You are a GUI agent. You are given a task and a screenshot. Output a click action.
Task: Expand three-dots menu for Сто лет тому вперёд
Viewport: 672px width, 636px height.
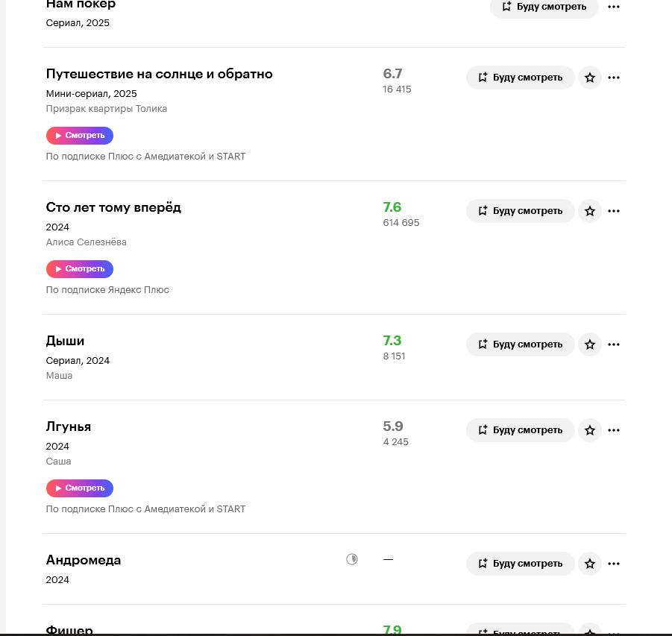pos(614,211)
